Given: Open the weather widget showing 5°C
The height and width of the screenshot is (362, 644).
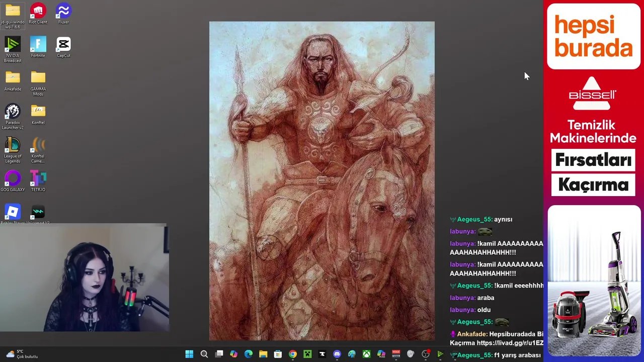Looking at the screenshot, I should click(x=22, y=354).
